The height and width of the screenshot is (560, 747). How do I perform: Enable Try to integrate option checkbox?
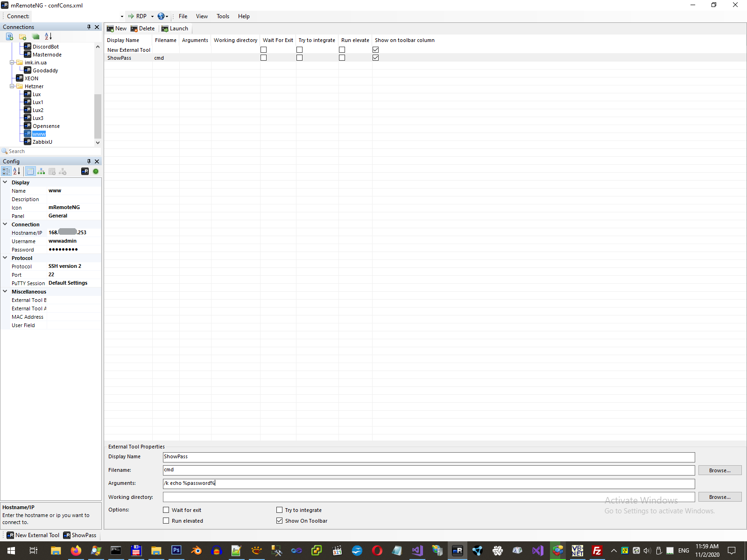point(279,510)
